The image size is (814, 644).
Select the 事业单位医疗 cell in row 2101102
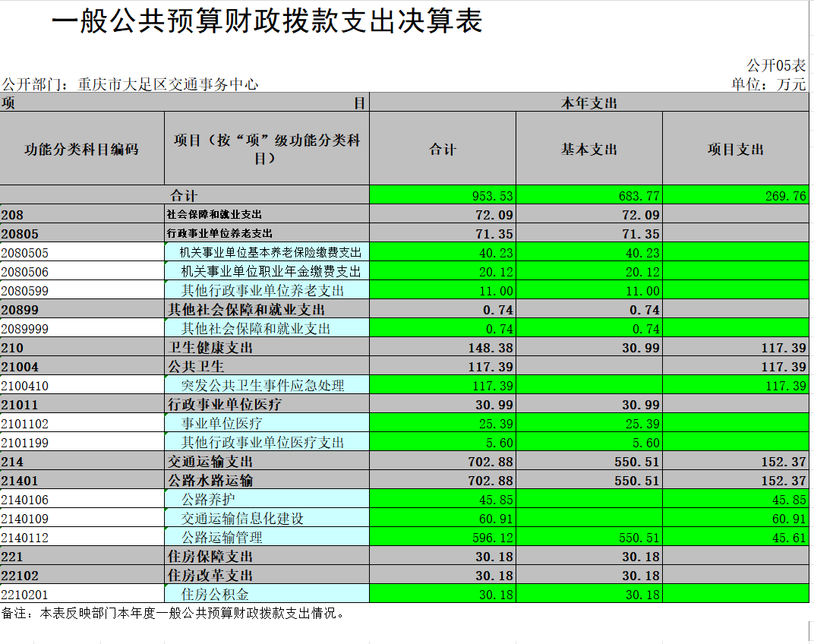coord(267,424)
